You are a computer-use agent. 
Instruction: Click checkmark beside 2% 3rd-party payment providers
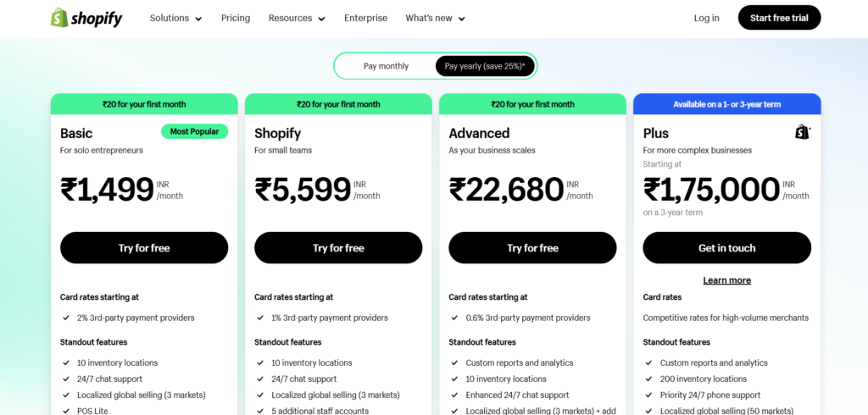tap(66, 318)
